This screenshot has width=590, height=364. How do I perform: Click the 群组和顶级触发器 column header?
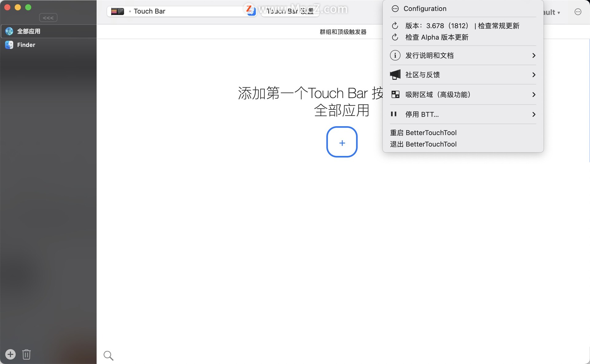coord(343,32)
